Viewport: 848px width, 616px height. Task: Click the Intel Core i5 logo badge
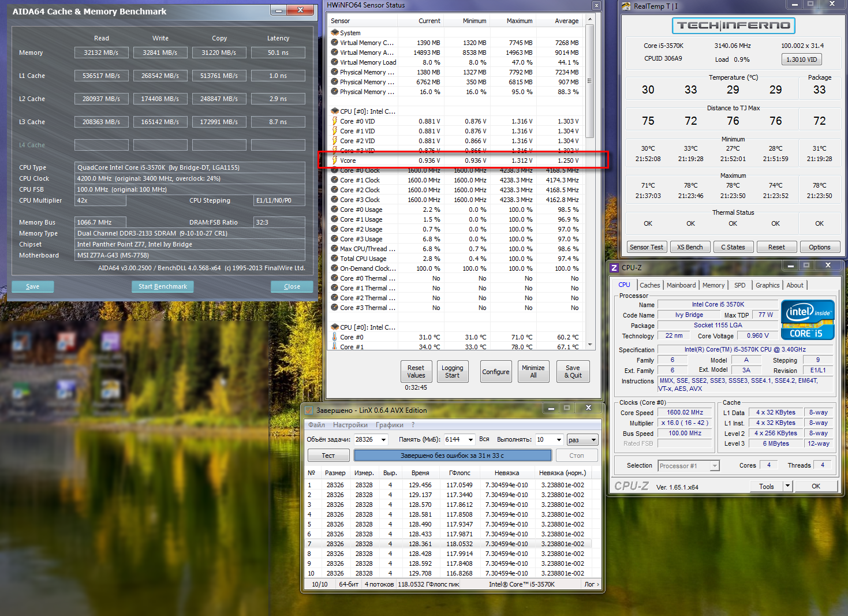[807, 319]
